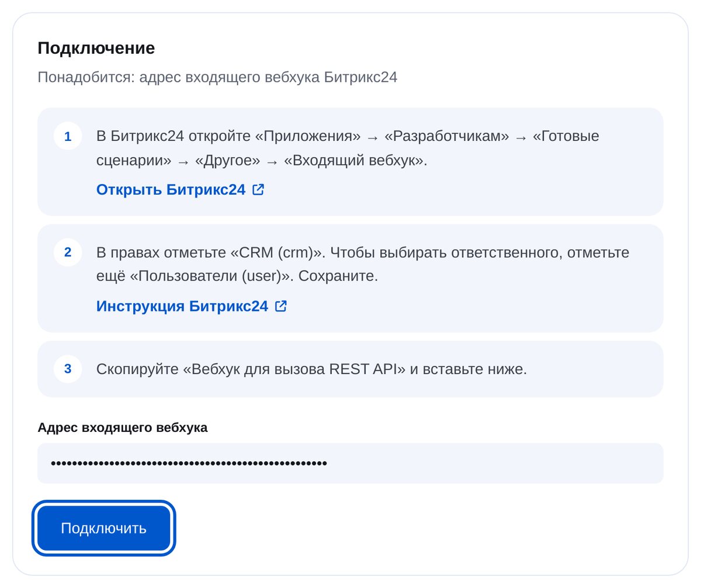Click external-link icon beside Инструкция Битрикс24

(x=281, y=306)
